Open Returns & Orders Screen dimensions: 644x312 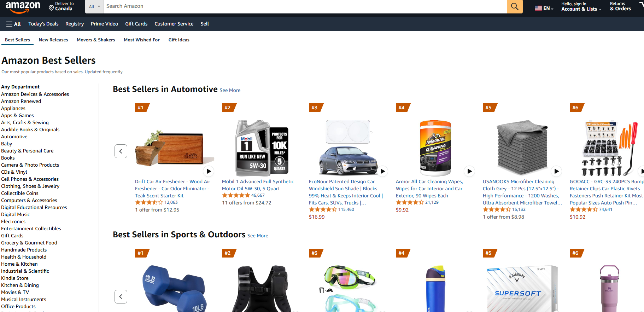(620, 6)
